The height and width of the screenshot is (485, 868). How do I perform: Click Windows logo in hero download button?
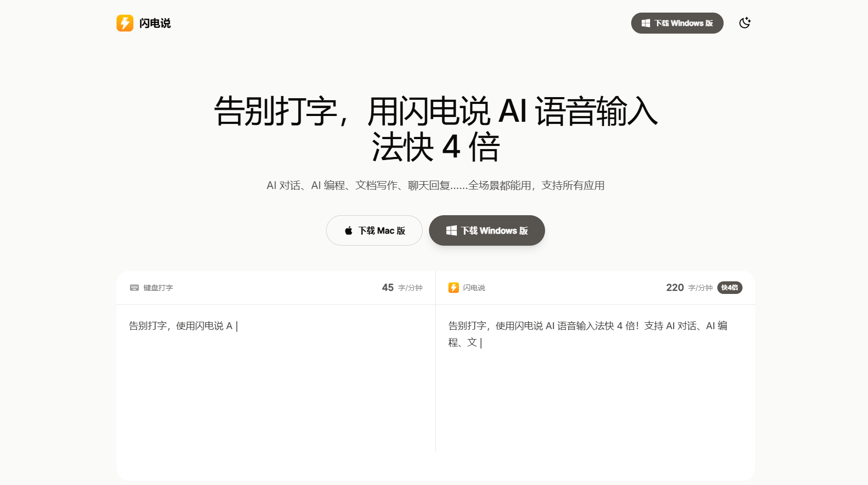tap(452, 230)
